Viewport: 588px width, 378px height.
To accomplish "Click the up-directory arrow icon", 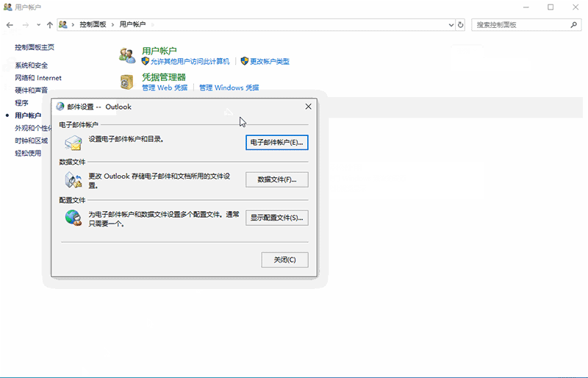I will (49, 24).
